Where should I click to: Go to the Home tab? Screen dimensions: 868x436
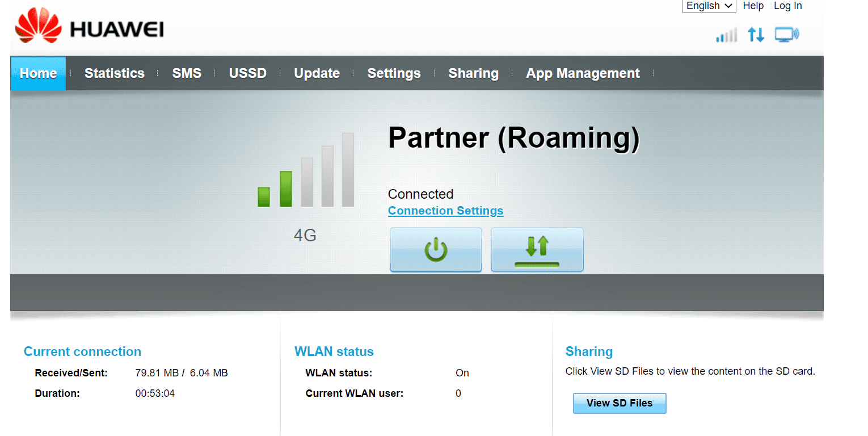pyautogui.click(x=38, y=73)
